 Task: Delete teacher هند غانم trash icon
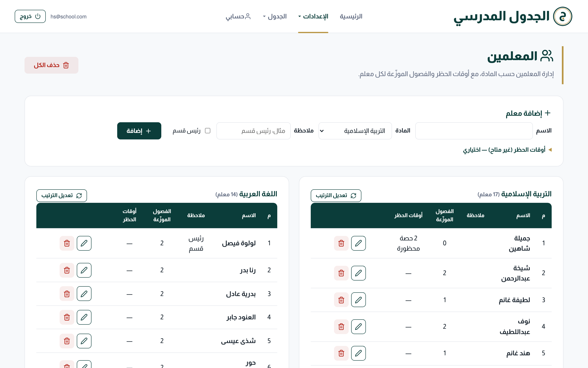(341, 353)
